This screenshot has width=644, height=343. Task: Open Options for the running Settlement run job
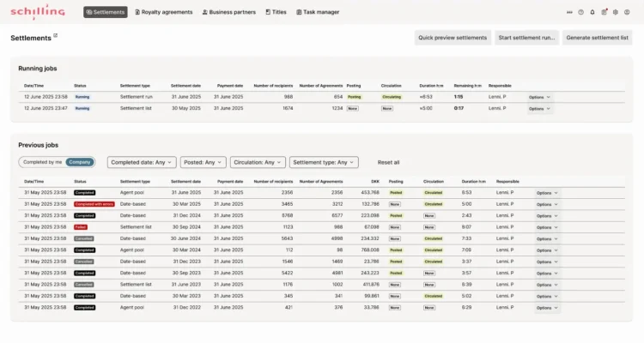(x=539, y=97)
